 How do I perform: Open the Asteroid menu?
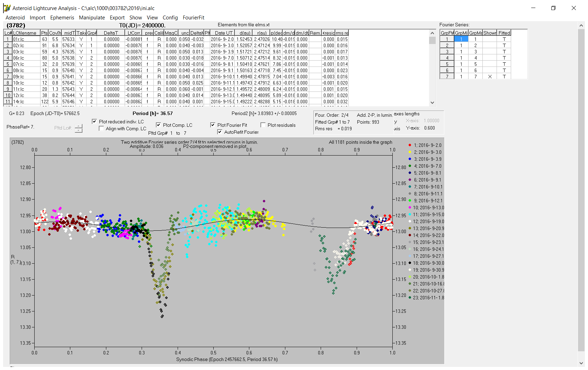coord(15,18)
